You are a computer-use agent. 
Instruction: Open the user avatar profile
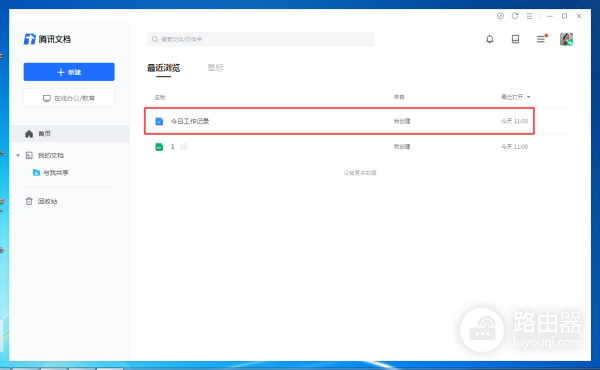click(566, 39)
